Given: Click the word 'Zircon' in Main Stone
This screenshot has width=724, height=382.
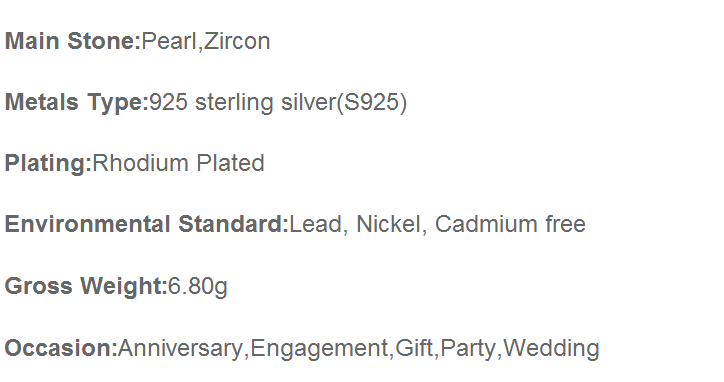Looking at the screenshot, I should pos(237,41).
